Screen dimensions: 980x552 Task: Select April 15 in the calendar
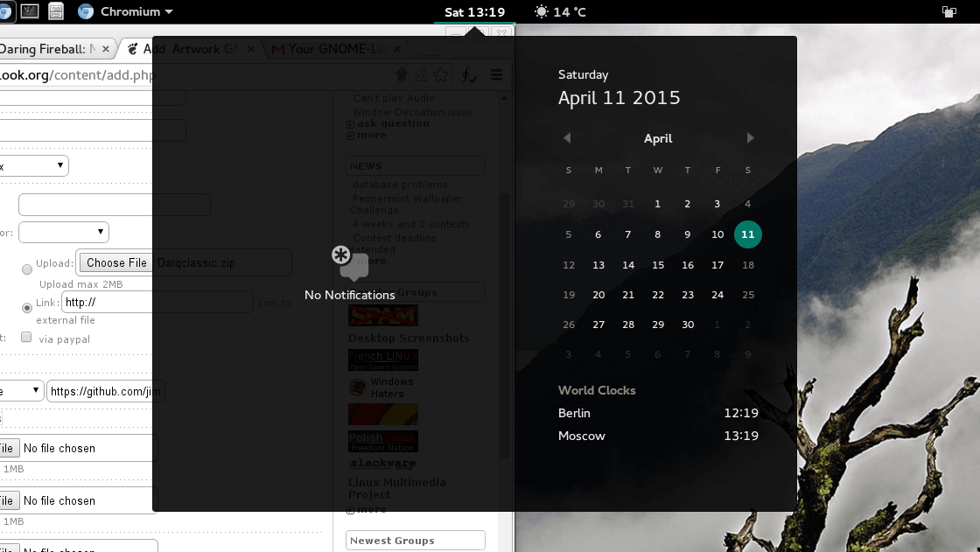658,265
